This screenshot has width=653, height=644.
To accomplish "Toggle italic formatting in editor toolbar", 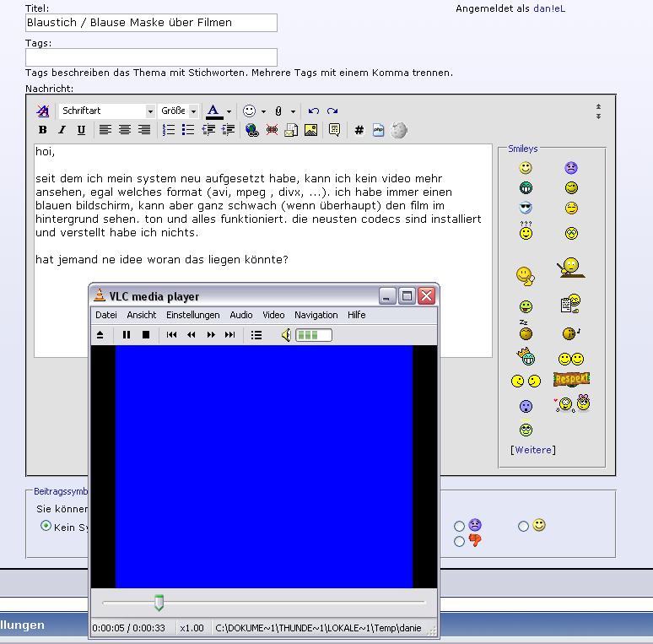I will 62,130.
